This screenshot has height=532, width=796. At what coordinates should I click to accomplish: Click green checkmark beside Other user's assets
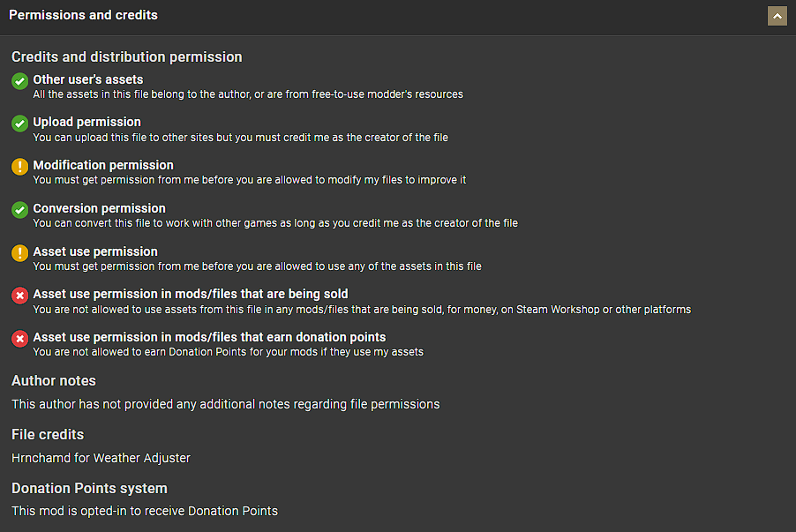19,81
